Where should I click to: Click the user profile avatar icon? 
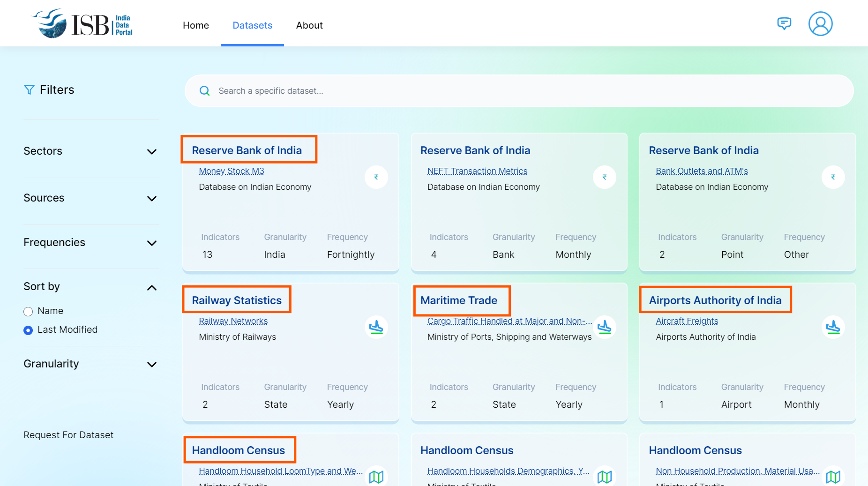pos(820,24)
